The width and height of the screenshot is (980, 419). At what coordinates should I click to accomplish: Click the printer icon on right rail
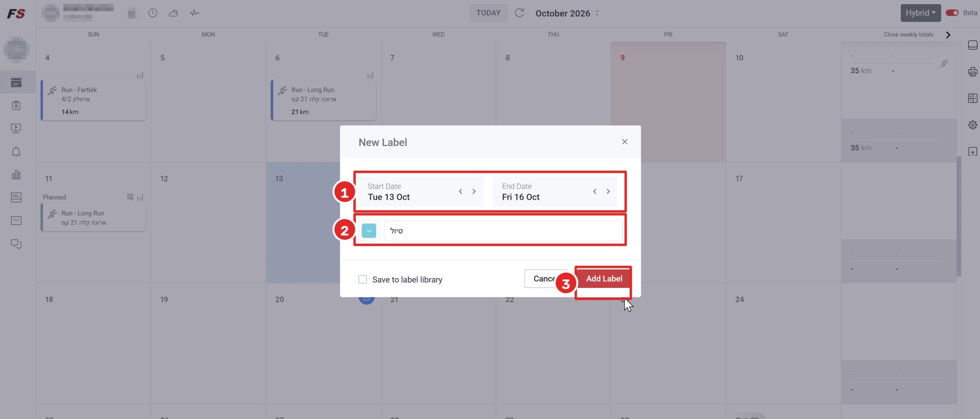973,72
